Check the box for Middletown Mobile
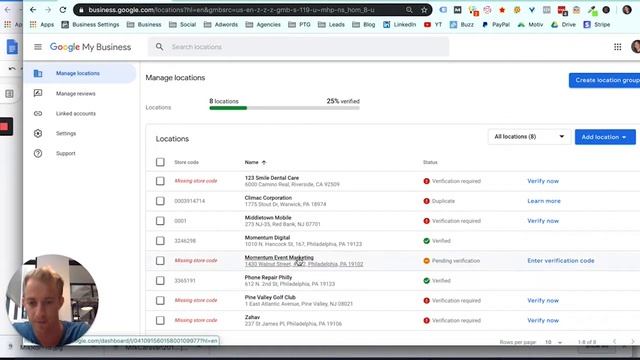 click(x=160, y=221)
